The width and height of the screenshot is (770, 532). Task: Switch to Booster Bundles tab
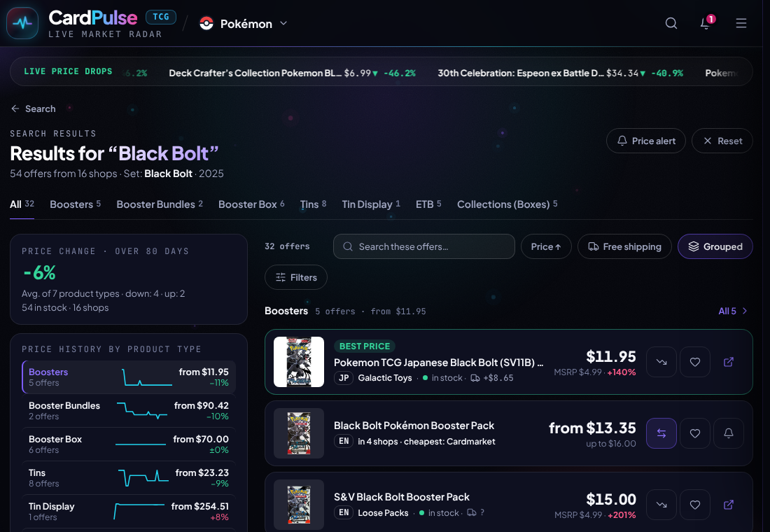(x=160, y=204)
